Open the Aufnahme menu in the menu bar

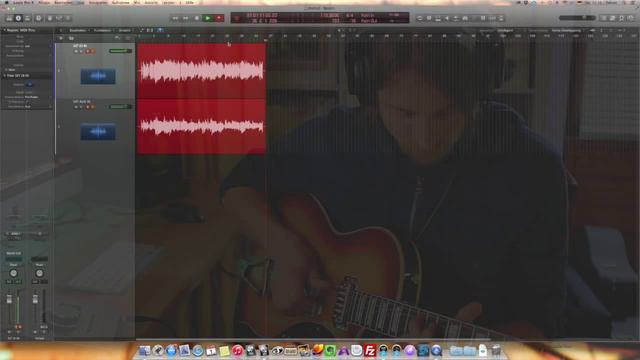point(120,2)
